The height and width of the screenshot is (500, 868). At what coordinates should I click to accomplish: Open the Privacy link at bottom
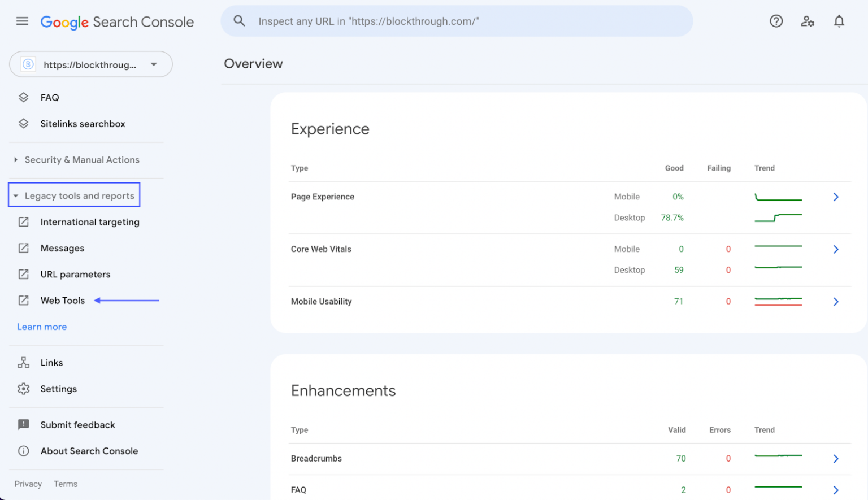click(28, 484)
